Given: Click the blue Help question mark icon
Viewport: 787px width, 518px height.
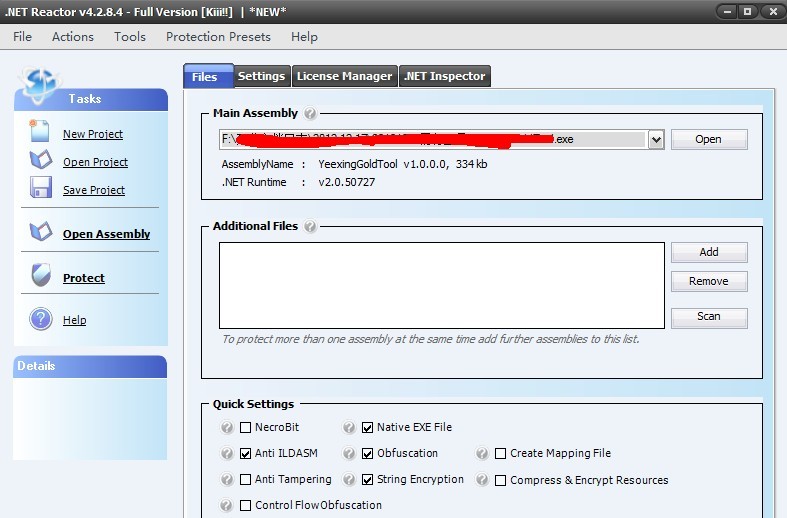Looking at the screenshot, I should [x=41, y=319].
